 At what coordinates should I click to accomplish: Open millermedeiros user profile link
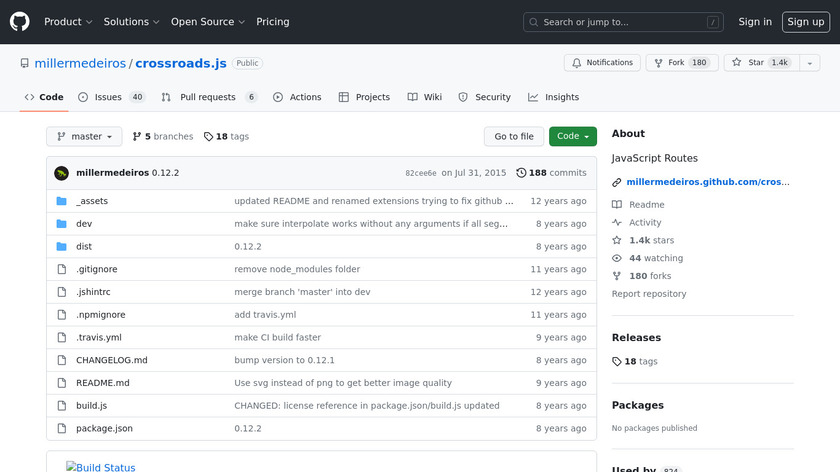pyautogui.click(x=80, y=63)
